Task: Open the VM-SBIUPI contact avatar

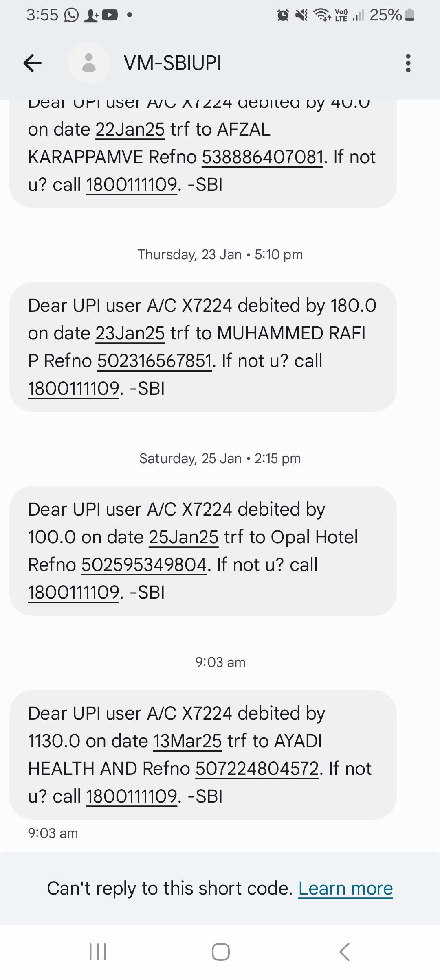Action: pos(89,63)
